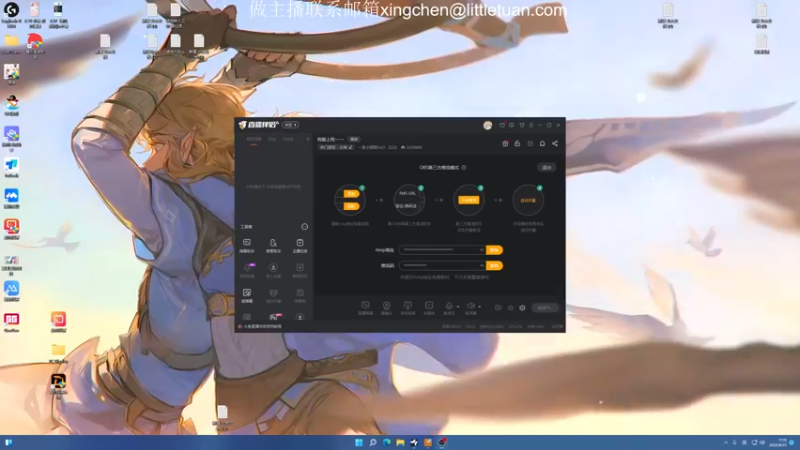800x450 pixels.
Task: Open the user avatar in the title bar
Action: tap(487, 126)
